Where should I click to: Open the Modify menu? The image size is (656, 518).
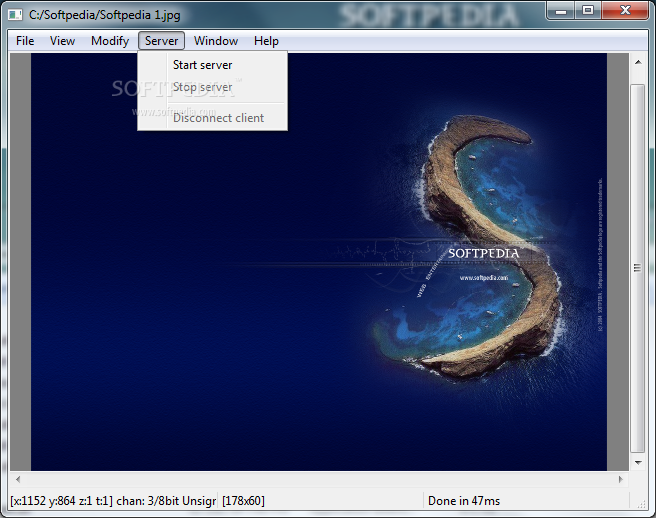[110, 41]
